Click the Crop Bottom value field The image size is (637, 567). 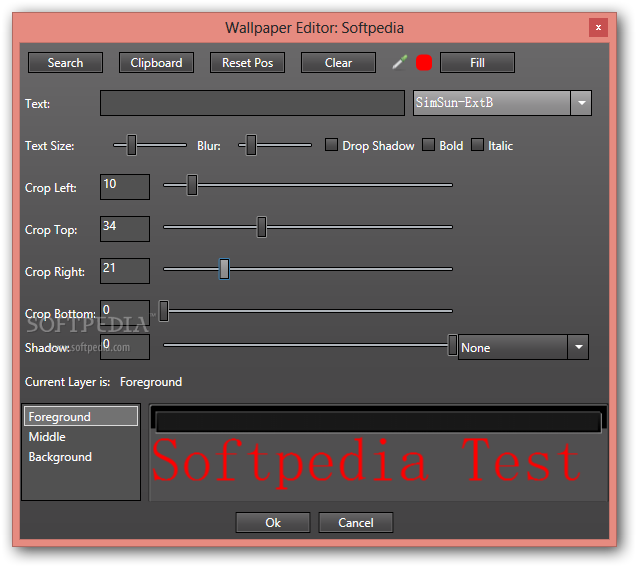125,313
